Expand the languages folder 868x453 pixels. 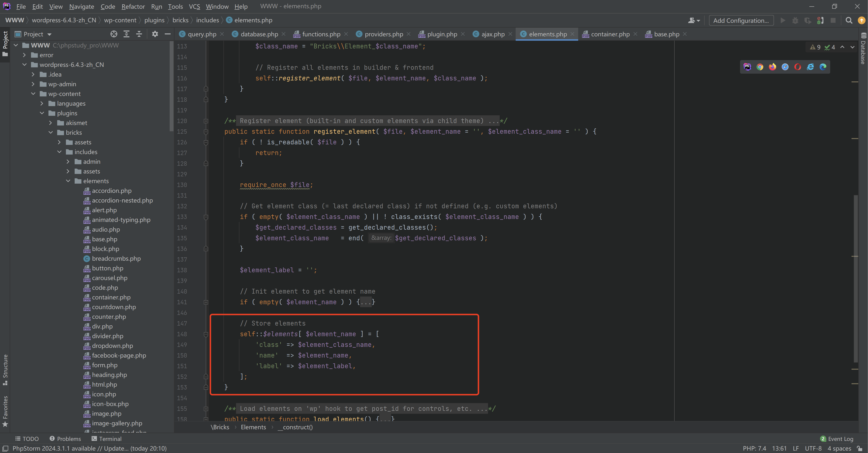pyautogui.click(x=42, y=103)
